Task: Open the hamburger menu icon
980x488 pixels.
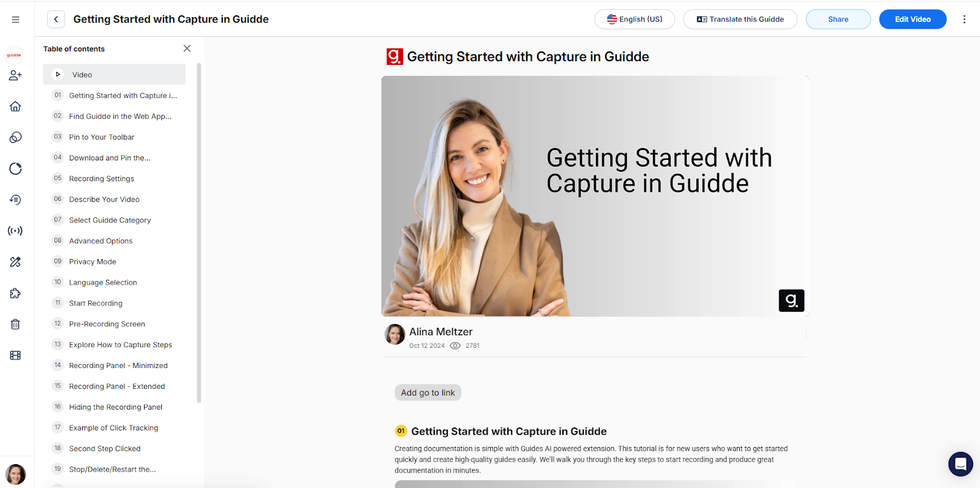Action: [x=15, y=20]
